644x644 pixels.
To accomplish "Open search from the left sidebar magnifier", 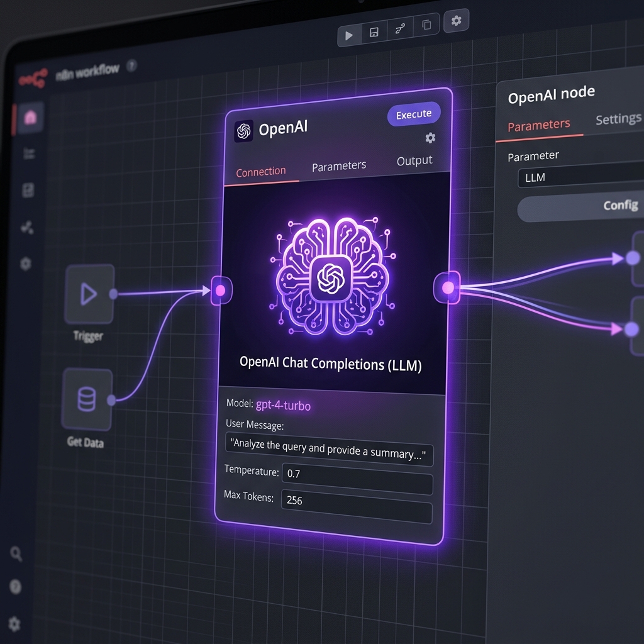I will 16,553.
